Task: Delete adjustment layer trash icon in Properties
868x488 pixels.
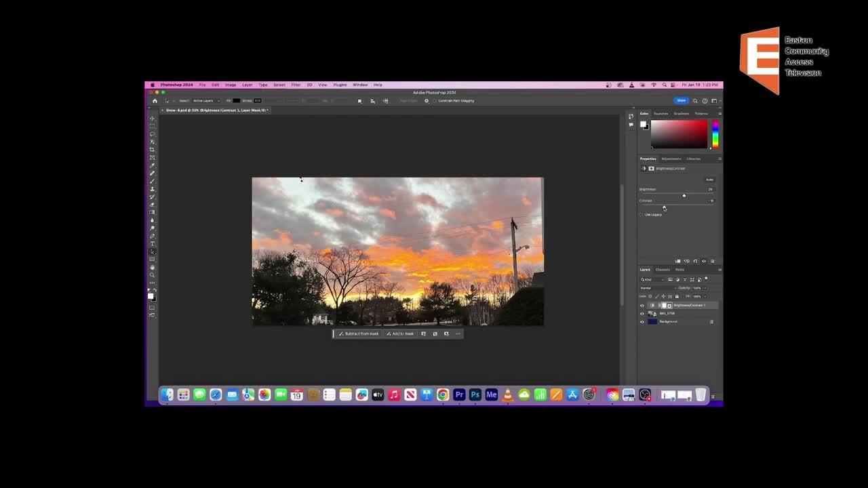Action: pos(712,261)
